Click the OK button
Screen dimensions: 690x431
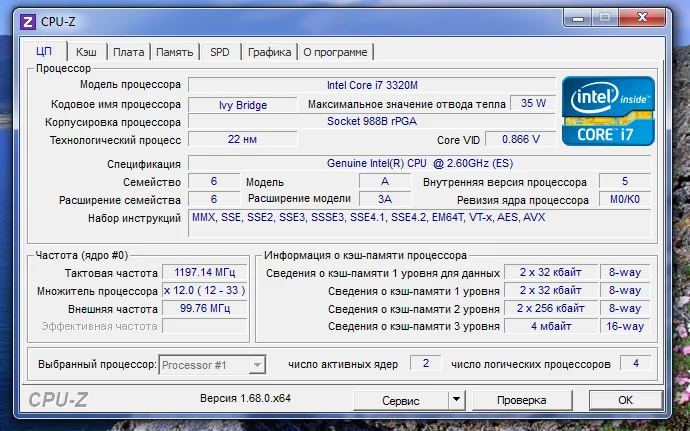[x=625, y=400]
